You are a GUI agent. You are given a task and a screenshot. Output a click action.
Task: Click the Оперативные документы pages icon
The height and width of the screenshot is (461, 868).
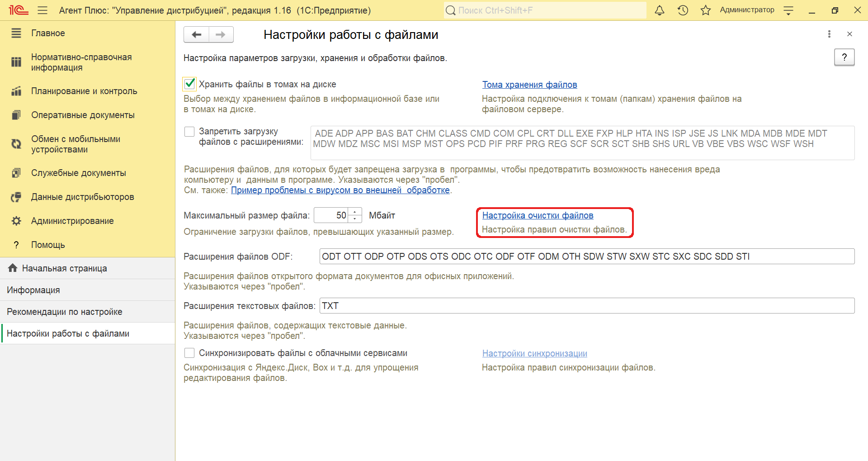pyautogui.click(x=16, y=115)
